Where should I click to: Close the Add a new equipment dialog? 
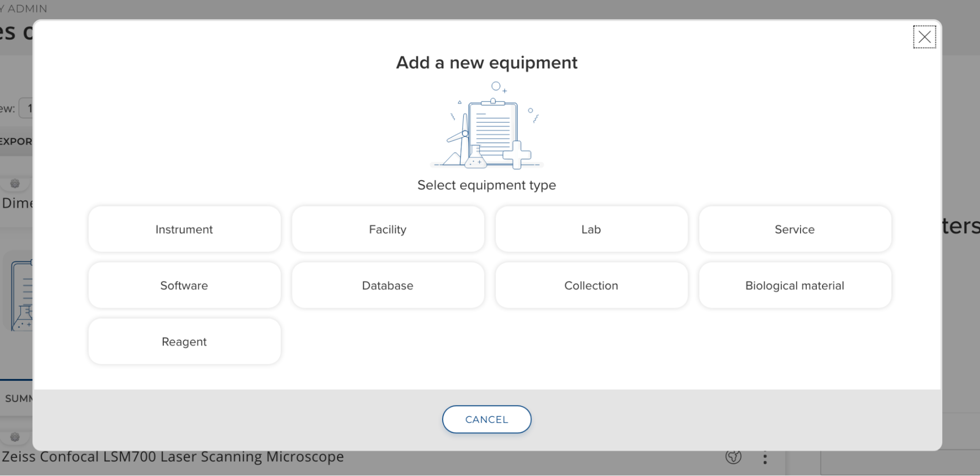(x=924, y=37)
